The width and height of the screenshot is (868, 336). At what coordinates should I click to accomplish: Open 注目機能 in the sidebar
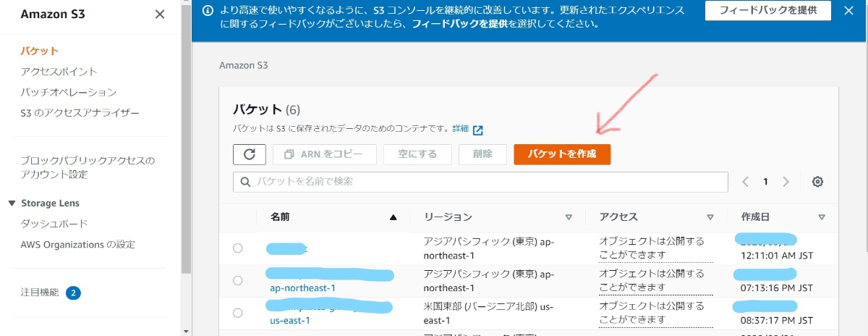click(x=40, y=293)
